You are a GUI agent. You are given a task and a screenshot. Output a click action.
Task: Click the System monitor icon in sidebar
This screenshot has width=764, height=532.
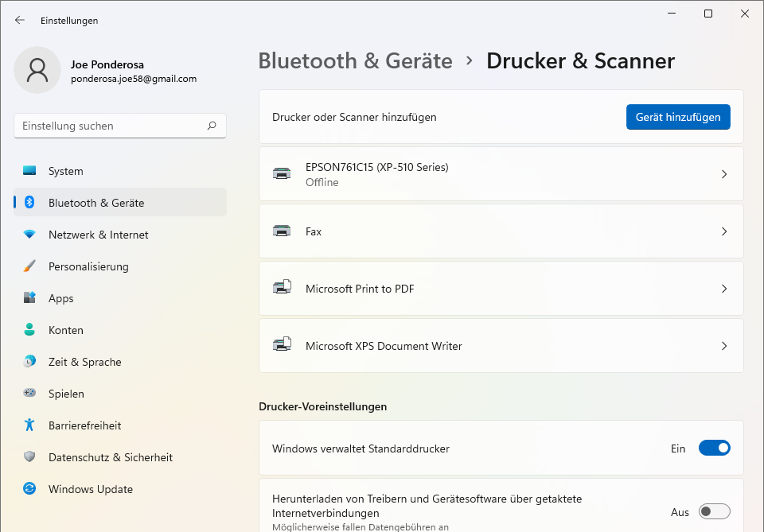(x=29, y=171)
